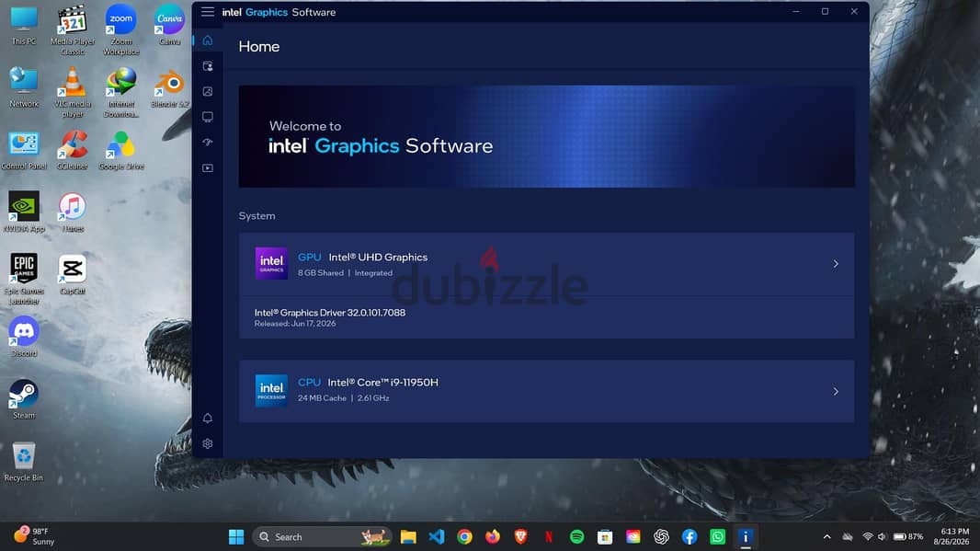Open the Drivers sidebar icon below Home
This screenshot has height=551, width=980.
pos(208,66)
